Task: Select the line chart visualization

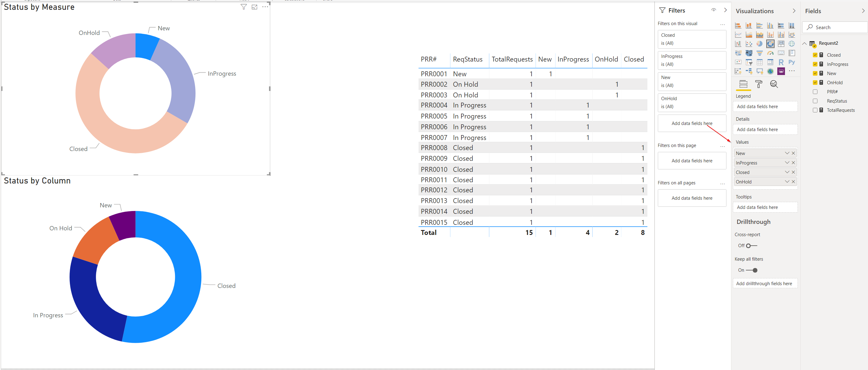Action: (738, 34)
